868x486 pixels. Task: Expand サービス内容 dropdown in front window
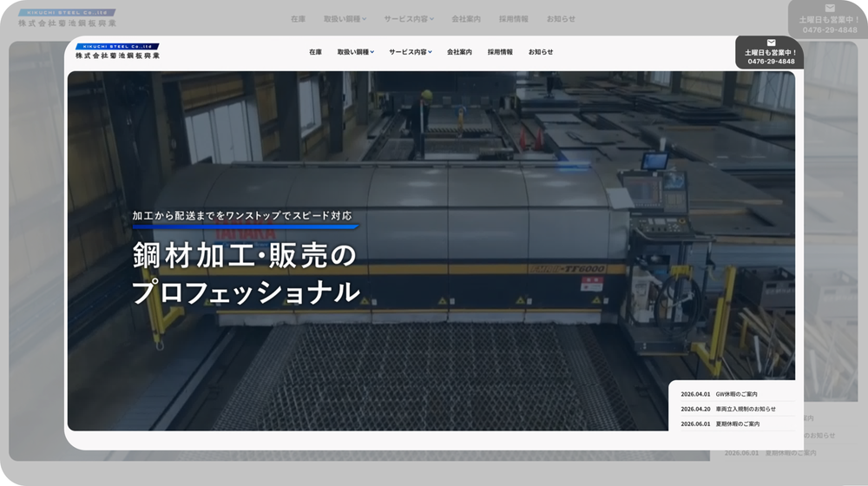pos(411,52)
